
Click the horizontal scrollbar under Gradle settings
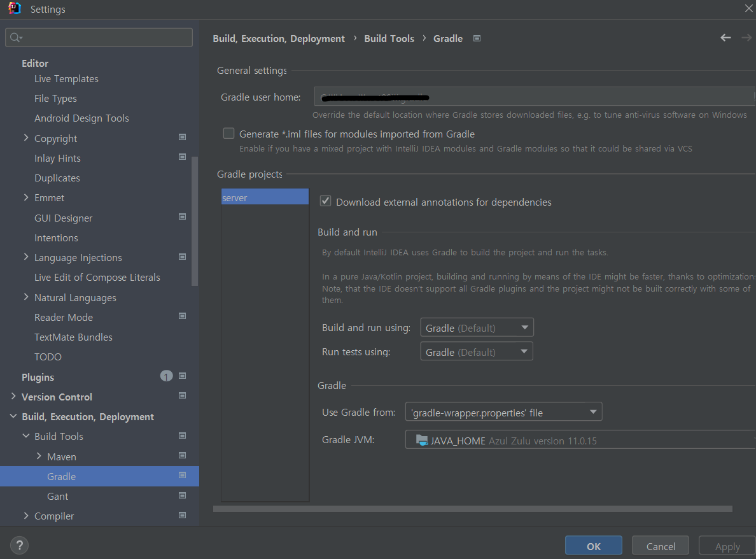(472, 509)
